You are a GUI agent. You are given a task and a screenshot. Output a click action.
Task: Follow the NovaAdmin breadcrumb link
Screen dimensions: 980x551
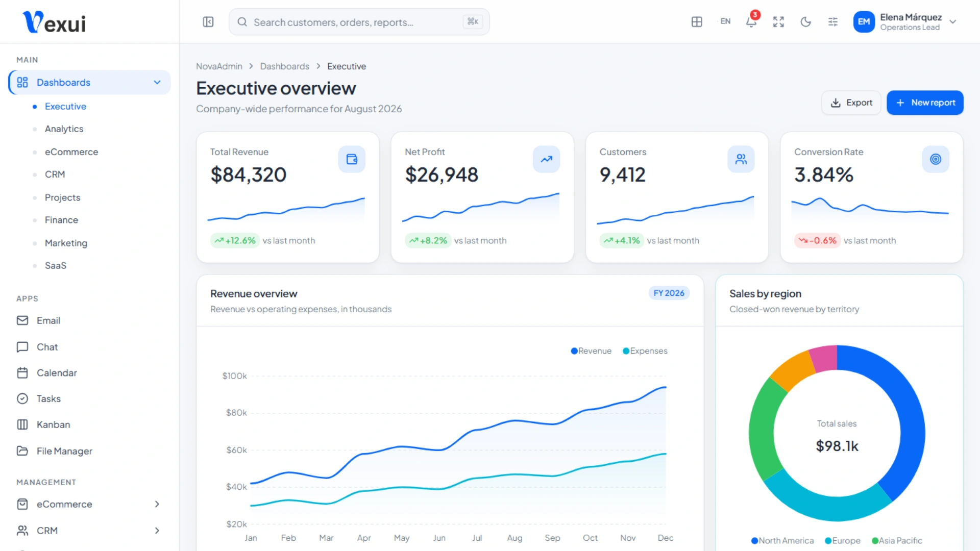(x=219, y=66)
